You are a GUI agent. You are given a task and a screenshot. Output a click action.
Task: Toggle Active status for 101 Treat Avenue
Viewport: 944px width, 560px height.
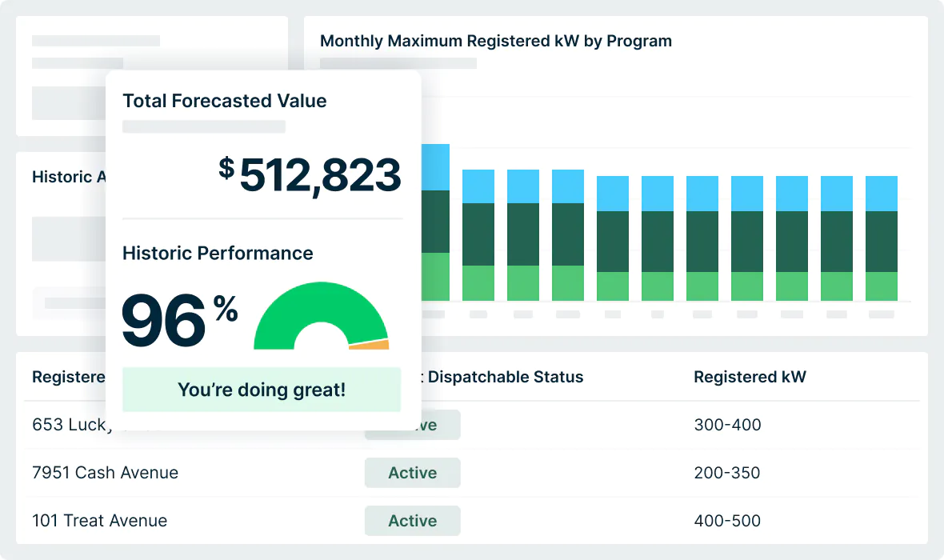click(x=412, y=521)
